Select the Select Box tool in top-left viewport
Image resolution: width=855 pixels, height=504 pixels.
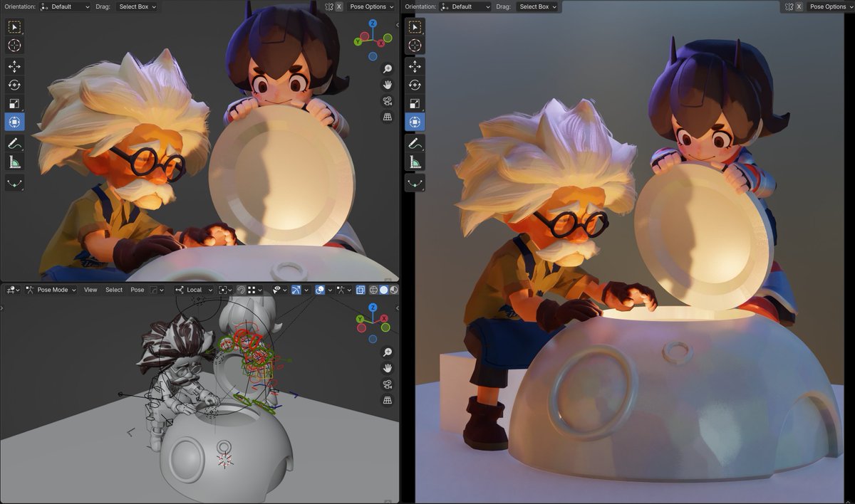[14, 27]
